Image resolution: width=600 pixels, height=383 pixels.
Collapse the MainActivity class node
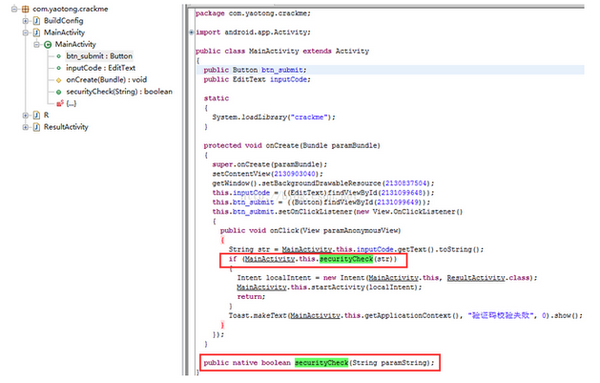36,44
